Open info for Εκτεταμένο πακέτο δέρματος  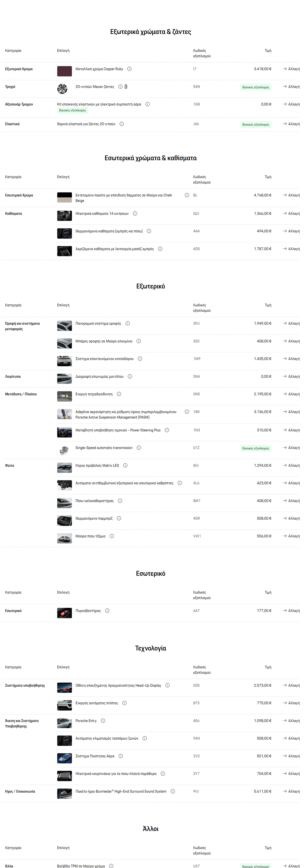tap(187, 195)
